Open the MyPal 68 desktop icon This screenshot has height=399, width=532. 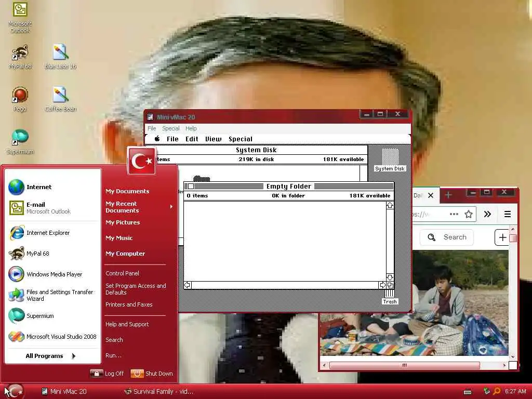coord(20,57)
